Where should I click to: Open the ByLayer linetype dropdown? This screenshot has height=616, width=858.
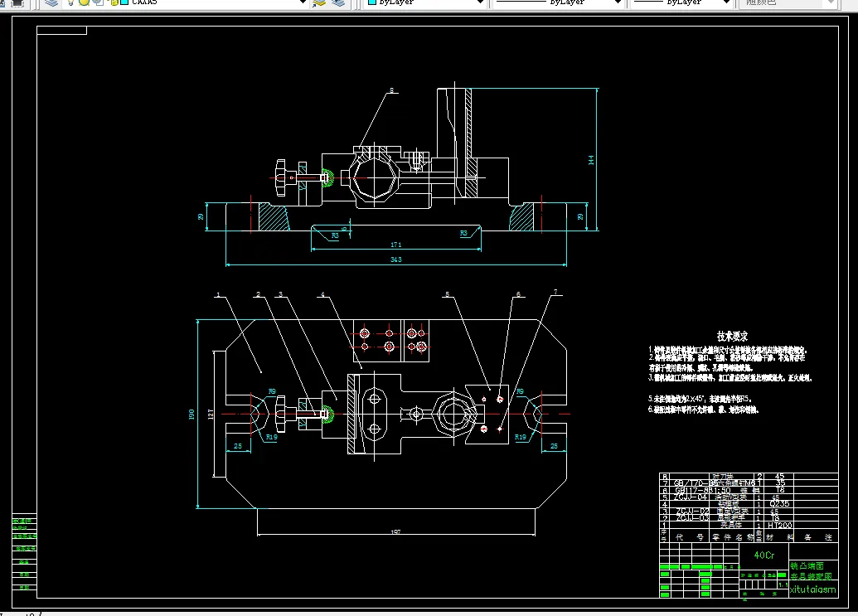(x=559, y=2)
